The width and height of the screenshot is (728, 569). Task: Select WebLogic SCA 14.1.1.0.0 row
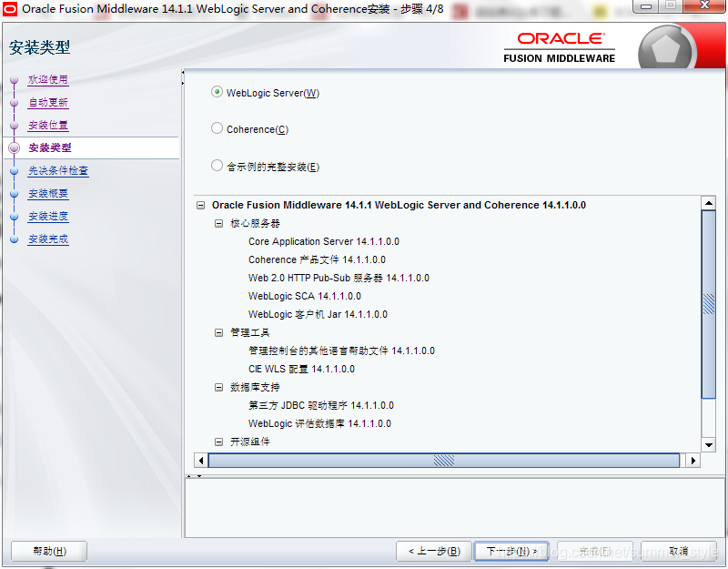point(305,296)
